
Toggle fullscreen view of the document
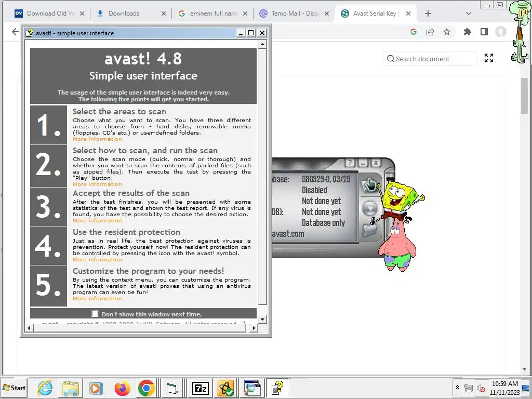point(489,58)
